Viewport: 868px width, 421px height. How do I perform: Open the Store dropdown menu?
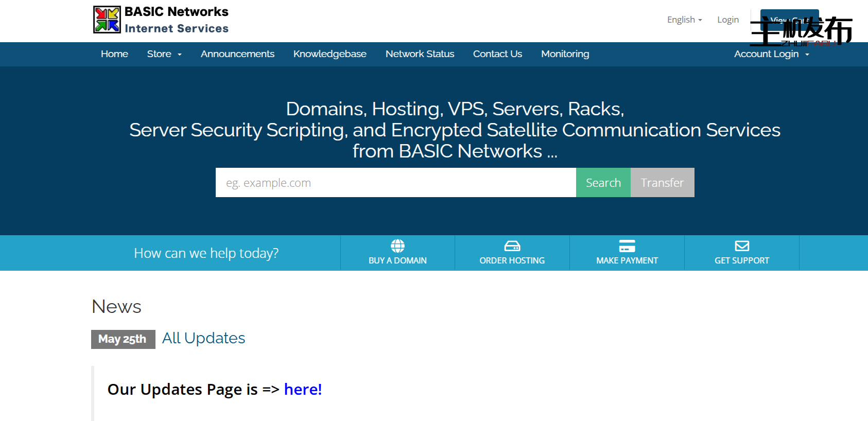[x=164, y=54]
